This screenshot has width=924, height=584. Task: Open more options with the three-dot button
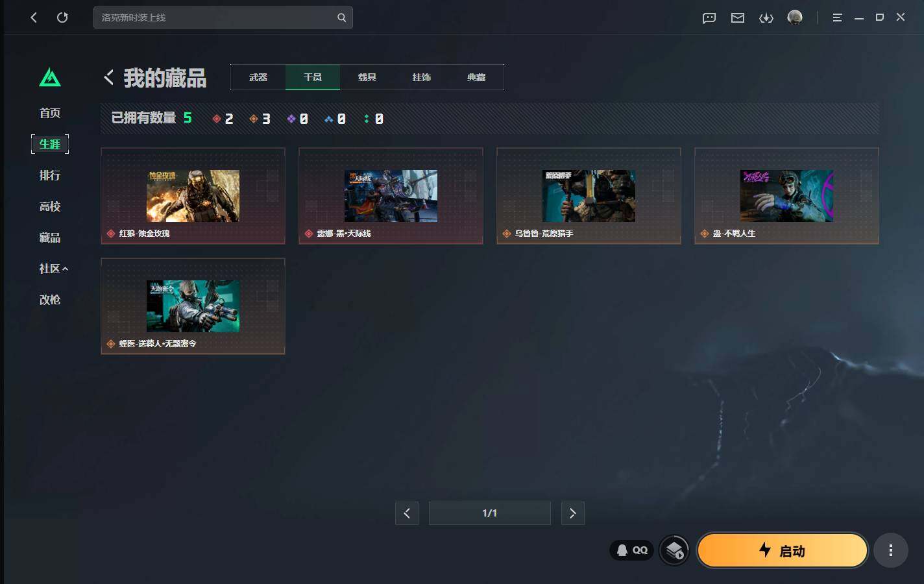pos(891,550)
